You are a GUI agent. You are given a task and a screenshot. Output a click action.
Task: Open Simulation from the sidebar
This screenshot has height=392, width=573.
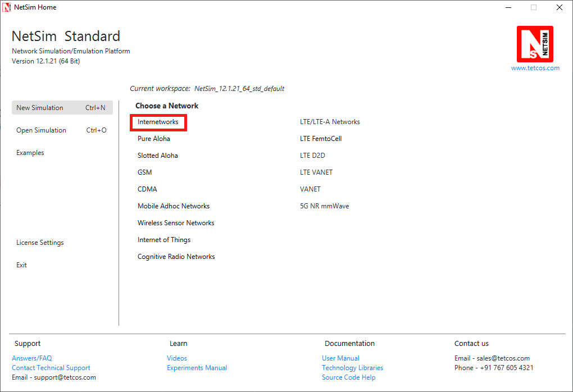62,130
